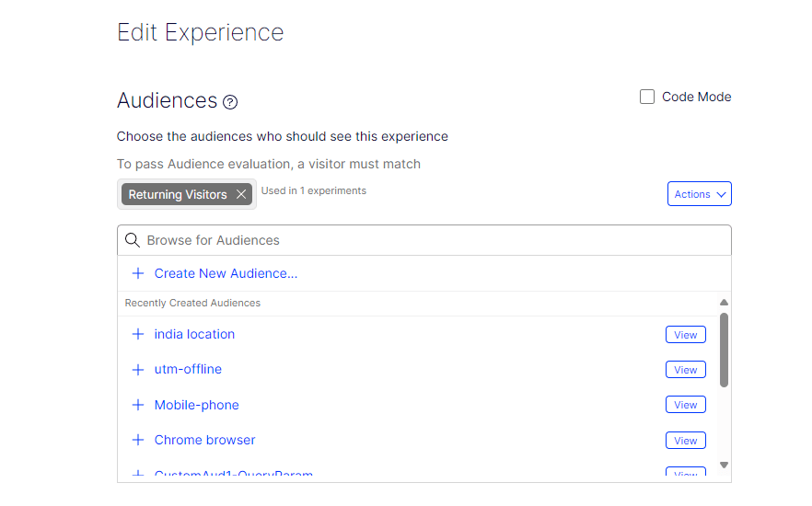Click plus icon next to Create New Audience
Screen dimensions: 812x506
click(x=138, y=273)
